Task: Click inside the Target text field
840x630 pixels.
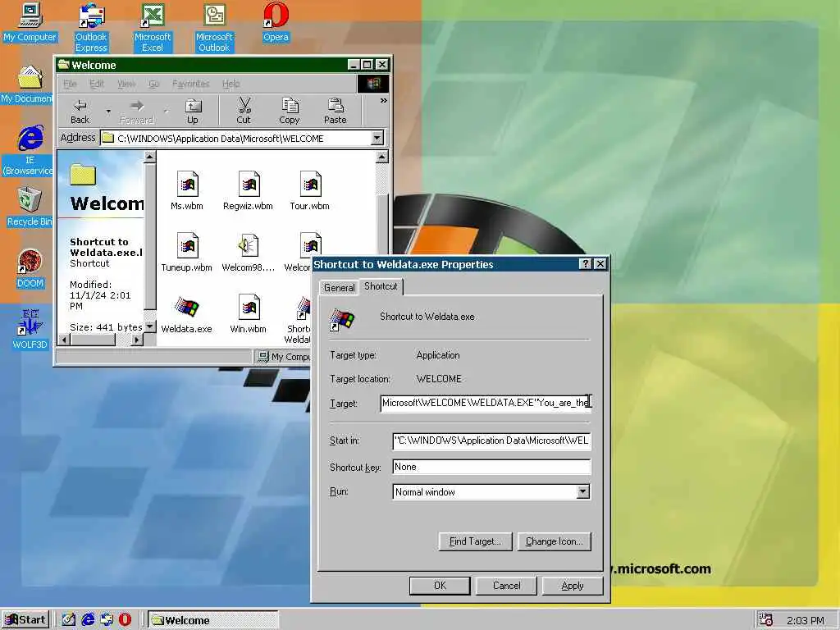Action: [486, 403]
